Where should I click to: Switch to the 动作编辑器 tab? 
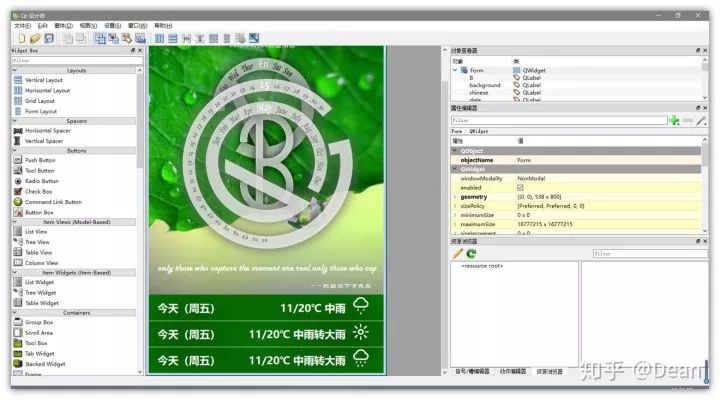click(512, 371)
